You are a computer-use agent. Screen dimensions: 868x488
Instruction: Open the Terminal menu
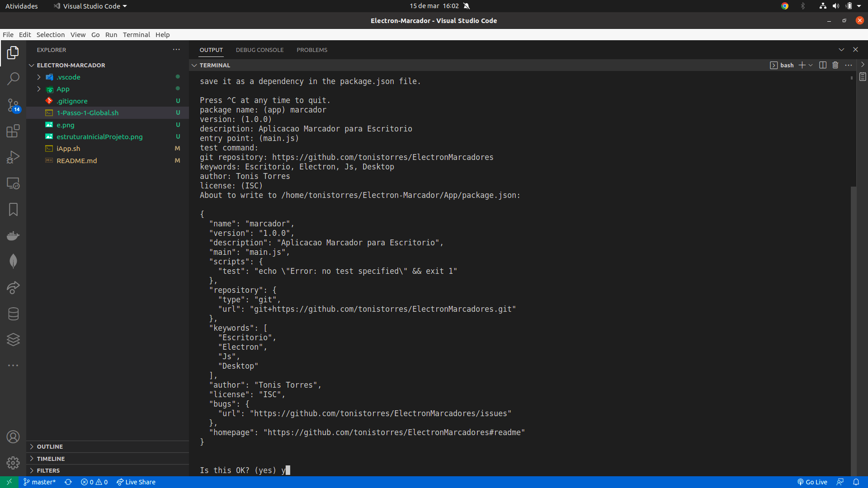click(136, 35)
